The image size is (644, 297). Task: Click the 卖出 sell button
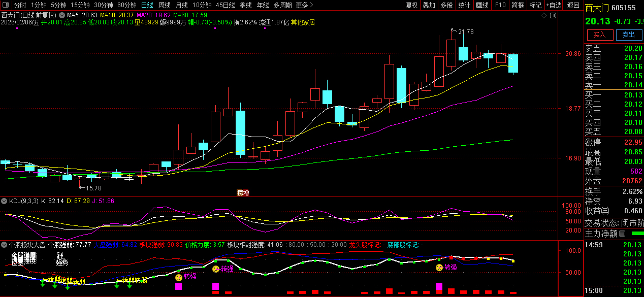pyautogui.click(x=628, y=35)
